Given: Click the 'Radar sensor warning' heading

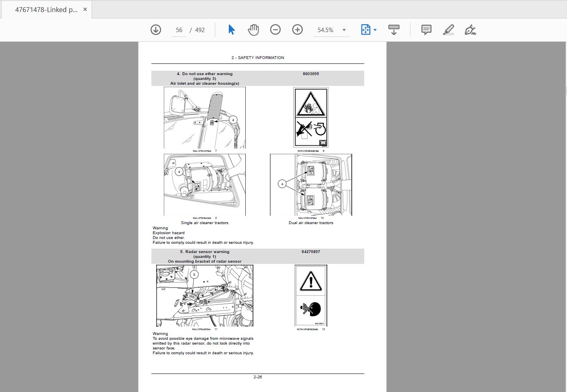Looking at the screenshot, I should pos(207,252).
